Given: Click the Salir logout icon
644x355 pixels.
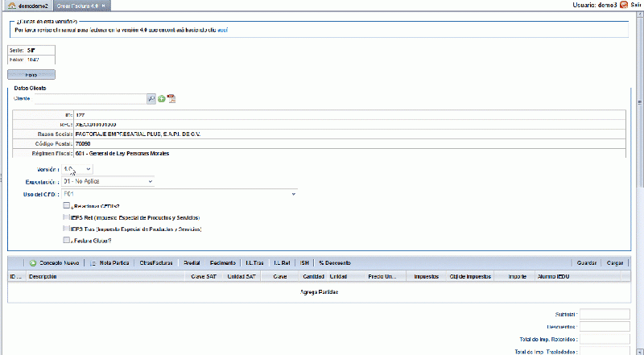Looking at the screenshot, I should (x=624, y=5).
